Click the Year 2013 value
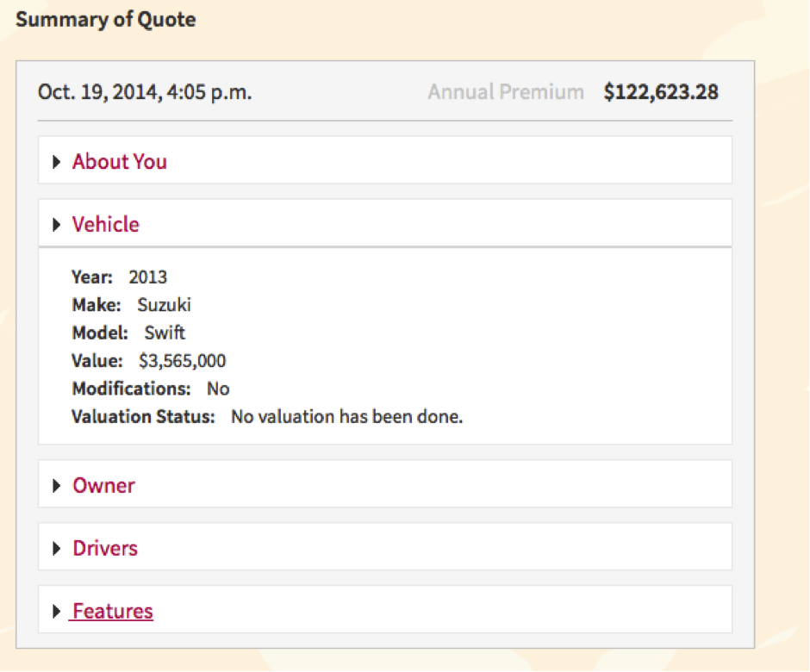This screenshot has width=810, height=672. [x=148, y=277]
